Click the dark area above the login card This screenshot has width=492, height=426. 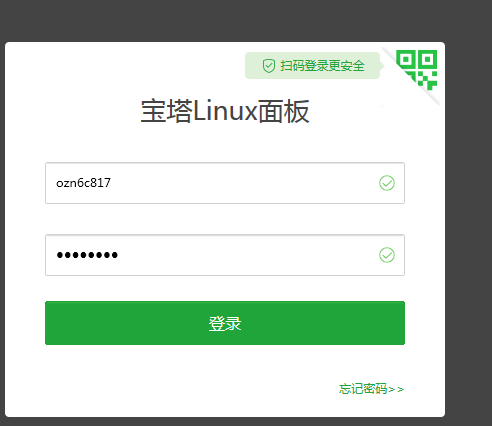pos(233,20)
